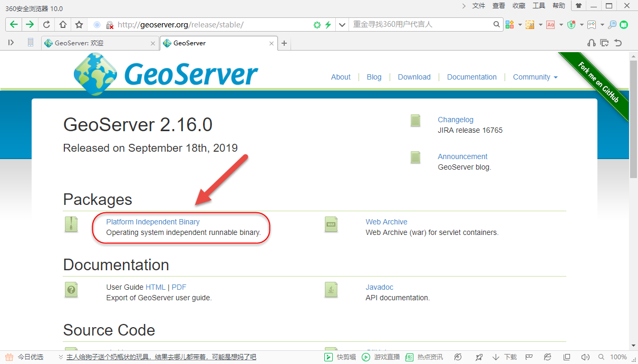Open a new tab with plus button
The width and height of the screenshot is (638, 364).
tap(284, 43)
